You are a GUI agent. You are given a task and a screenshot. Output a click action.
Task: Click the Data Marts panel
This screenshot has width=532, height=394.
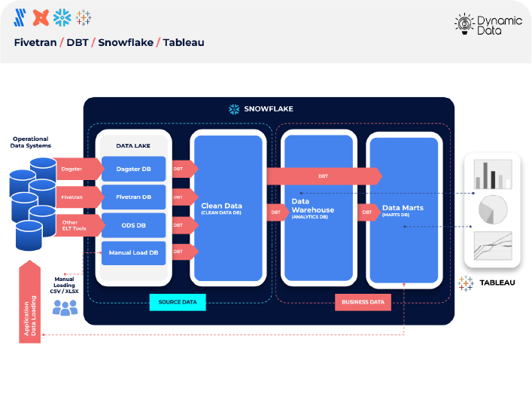click(403, 209)
